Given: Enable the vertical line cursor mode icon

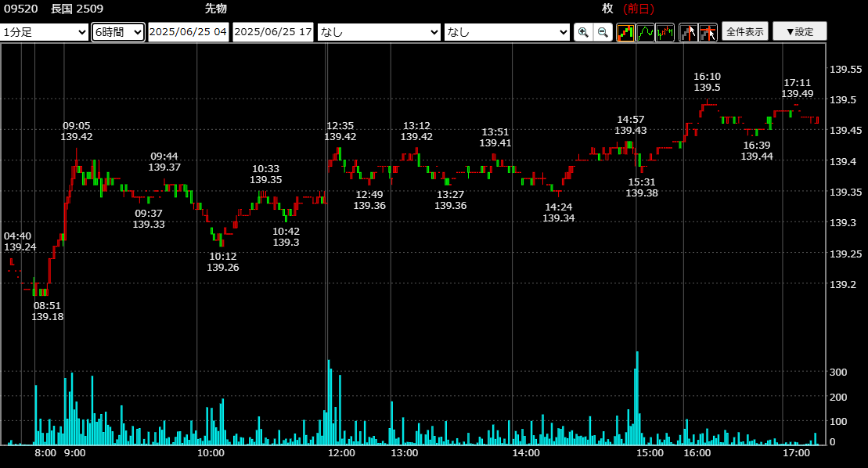Looking at the screenshot, I should 688,32.
